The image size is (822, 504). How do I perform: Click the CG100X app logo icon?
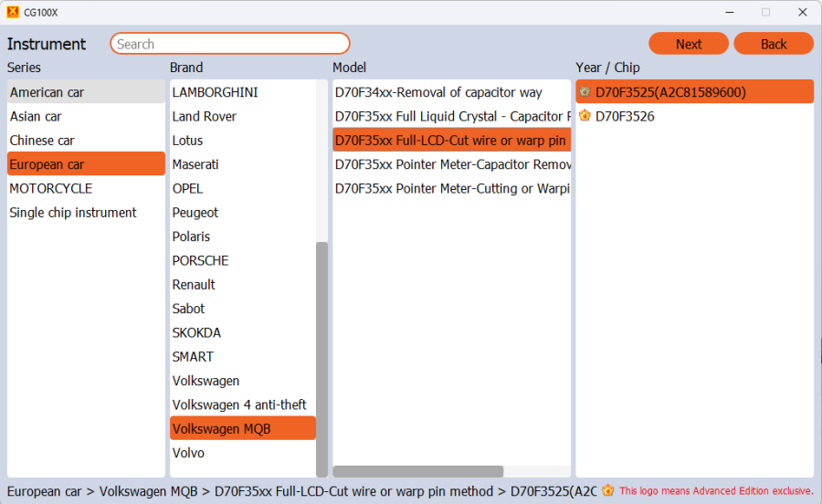(x=13, y=12)
